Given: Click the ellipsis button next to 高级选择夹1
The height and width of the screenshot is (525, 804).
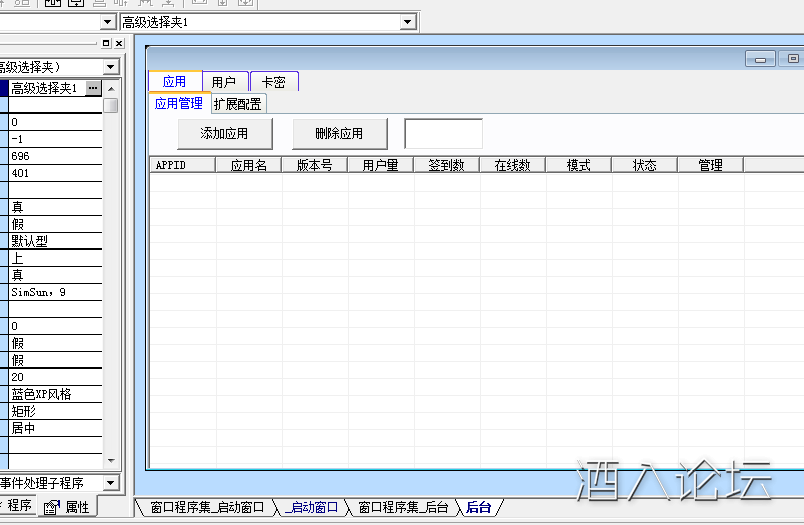Looking at the screenshot, I should click(93, 88).
